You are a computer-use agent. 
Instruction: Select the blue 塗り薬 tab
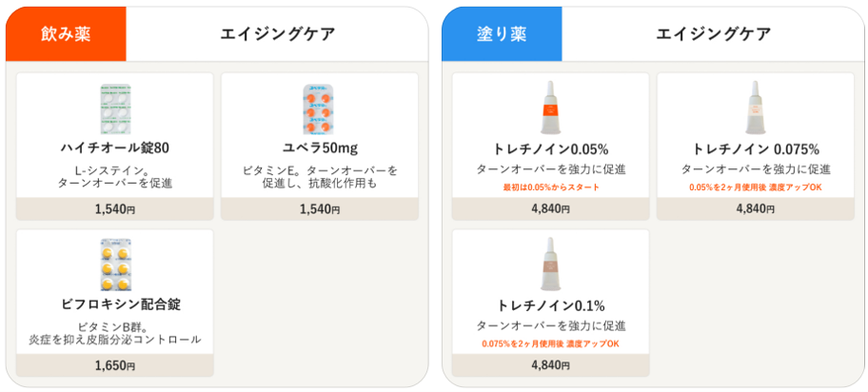(502, 33)
